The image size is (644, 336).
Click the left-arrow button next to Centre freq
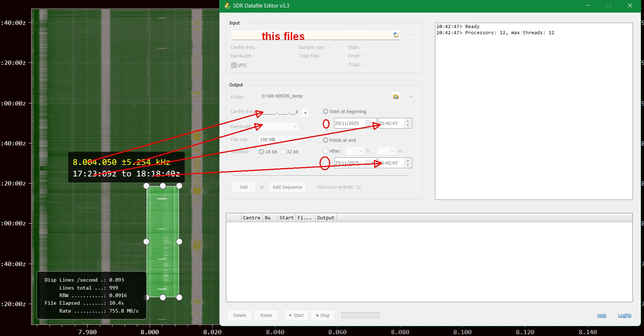point(305,113)
